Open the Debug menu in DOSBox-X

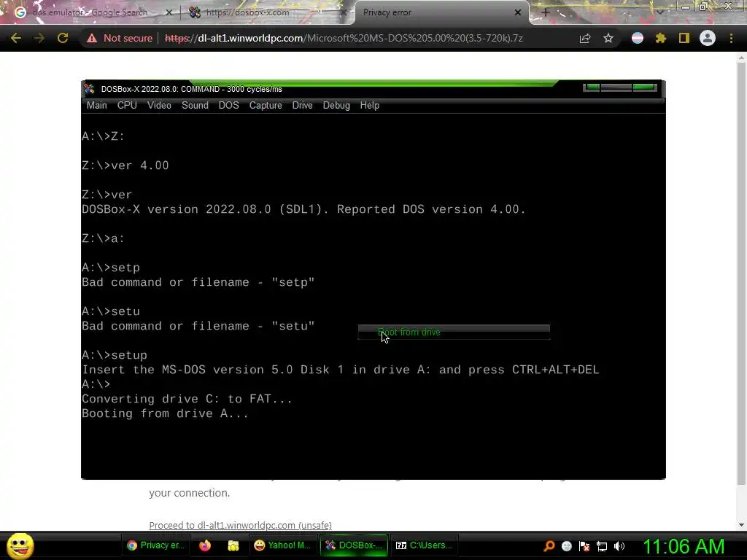coord(336,105)
